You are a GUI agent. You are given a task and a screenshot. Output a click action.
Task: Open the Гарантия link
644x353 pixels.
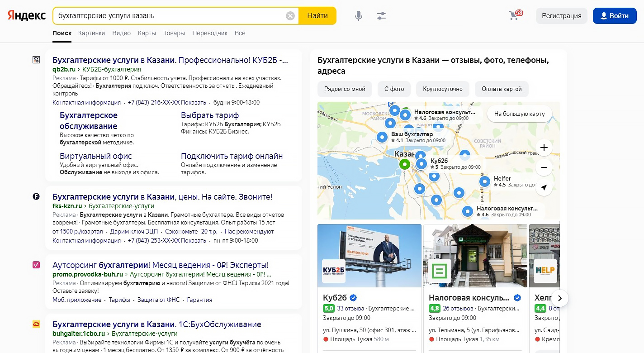pyautogui.click(x=199, y=300)
